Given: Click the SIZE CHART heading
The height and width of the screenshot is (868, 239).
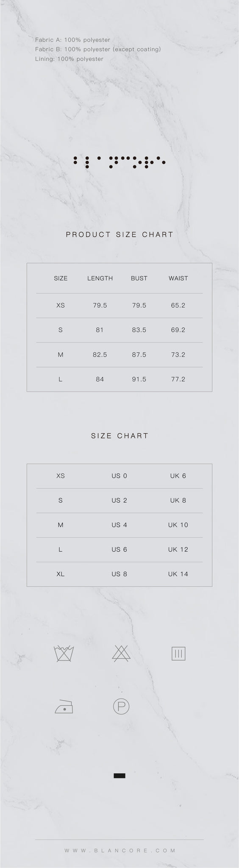Looking at the screenshot, I should click(x=120, y=436).
